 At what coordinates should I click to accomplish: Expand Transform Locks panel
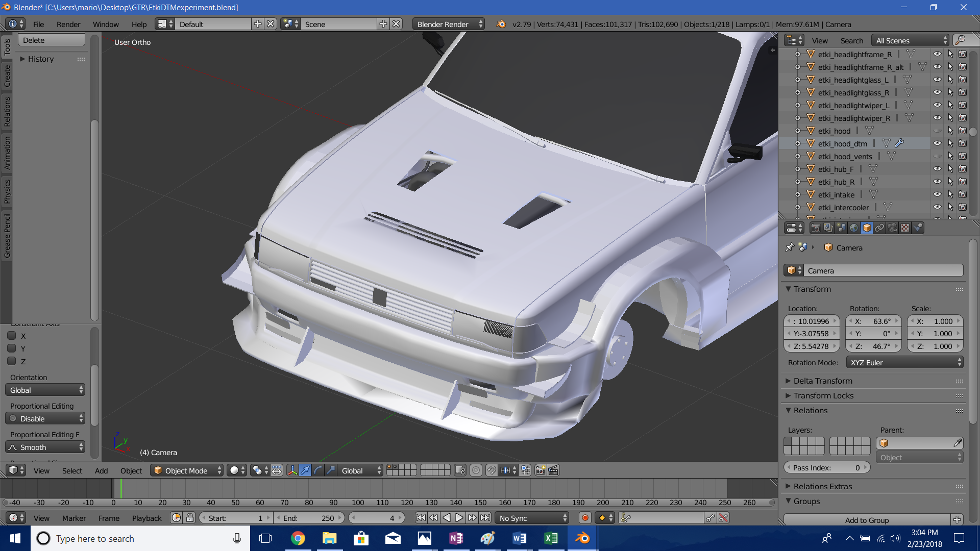click(823, 395)
